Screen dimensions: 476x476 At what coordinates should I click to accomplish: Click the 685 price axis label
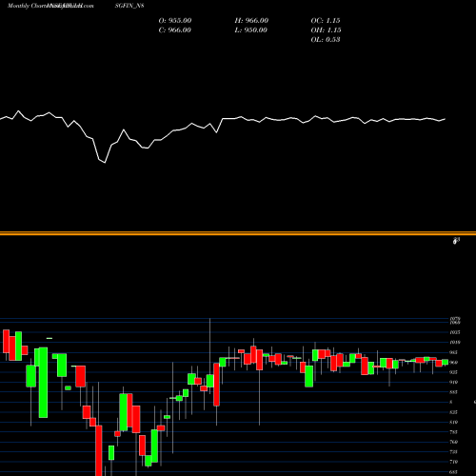point(454,472)
